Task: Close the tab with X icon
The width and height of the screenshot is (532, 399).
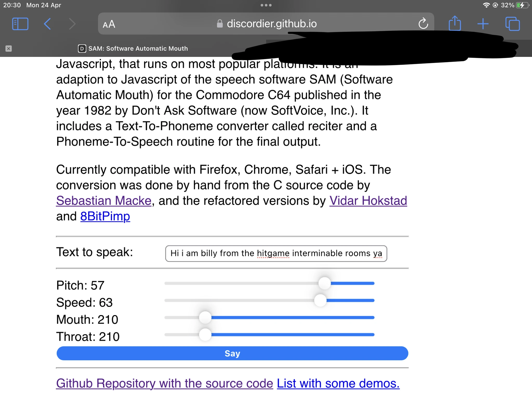Action: 9,49
